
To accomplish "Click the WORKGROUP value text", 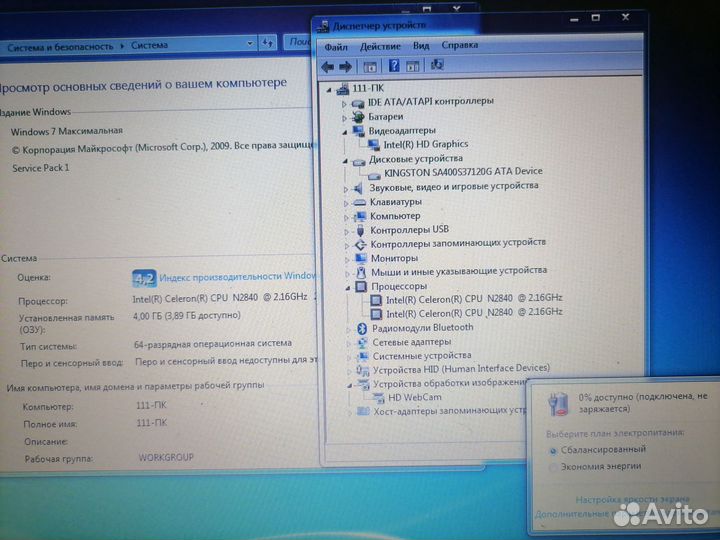I will 166,457.
